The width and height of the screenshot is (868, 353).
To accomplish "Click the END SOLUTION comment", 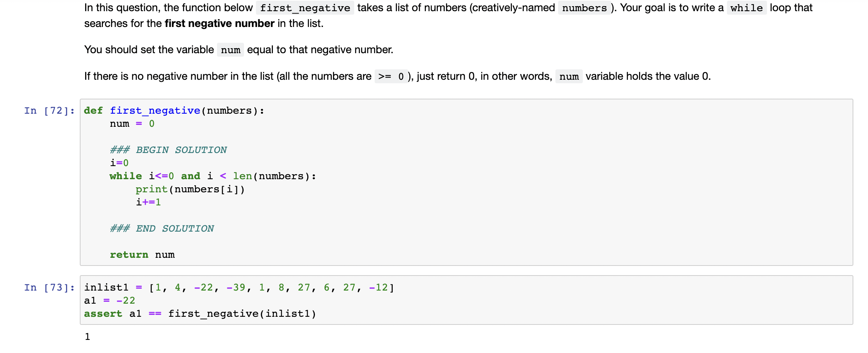I will pos(162,228).
